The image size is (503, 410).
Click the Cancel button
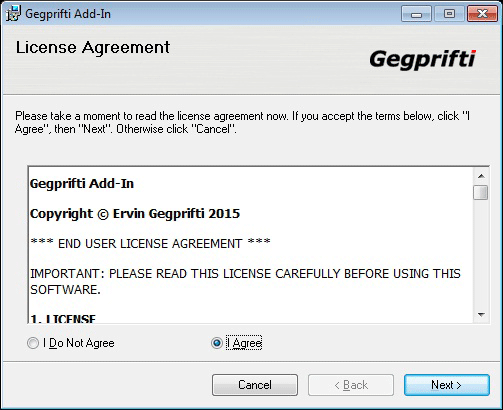(255, 385)
